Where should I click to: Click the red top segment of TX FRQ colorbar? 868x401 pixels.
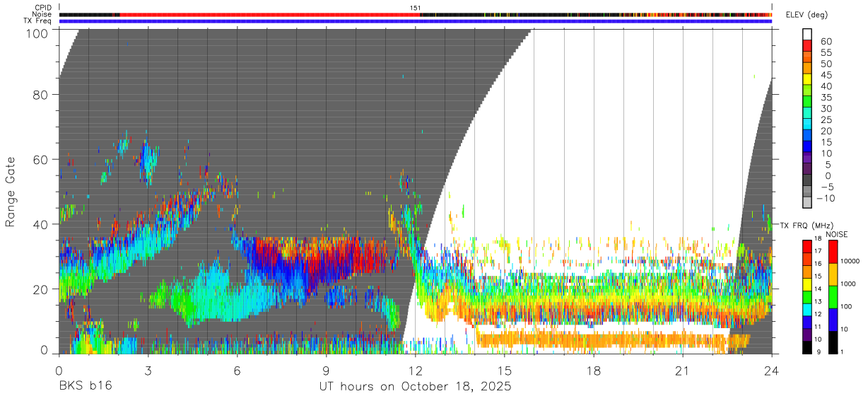[807, 246]
